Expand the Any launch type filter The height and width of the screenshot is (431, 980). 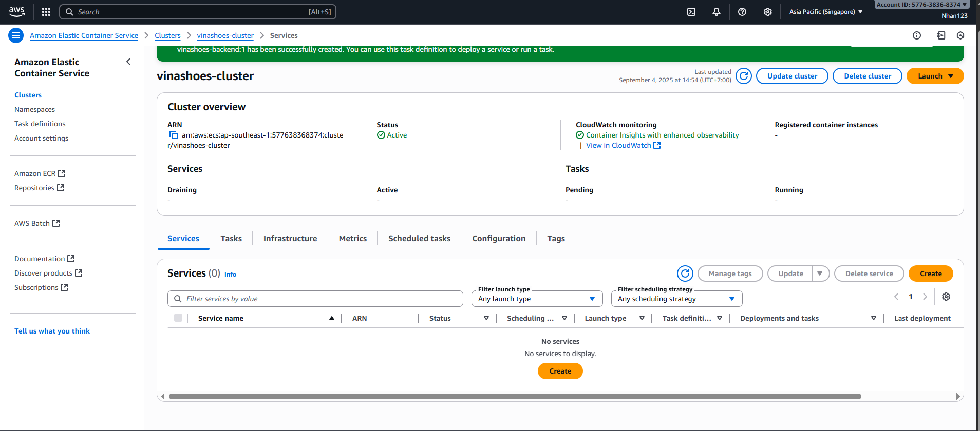tap(537, 299)
